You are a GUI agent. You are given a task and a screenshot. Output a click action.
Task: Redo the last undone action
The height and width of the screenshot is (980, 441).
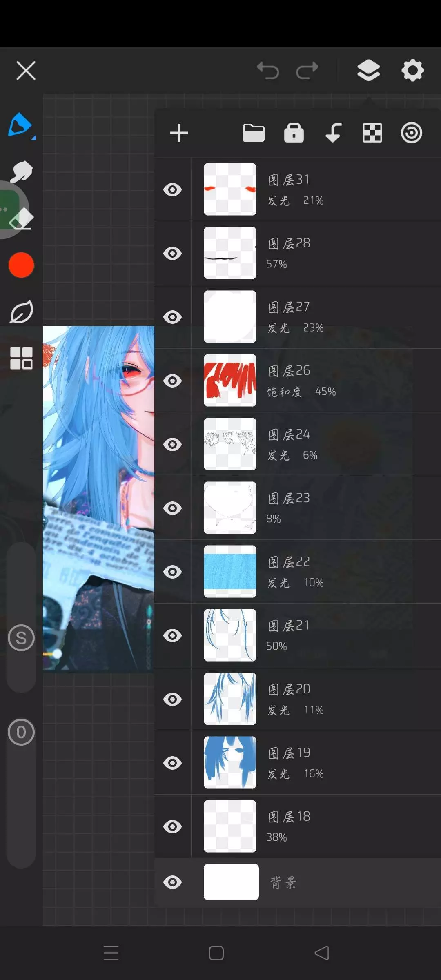tap(307, 71)
